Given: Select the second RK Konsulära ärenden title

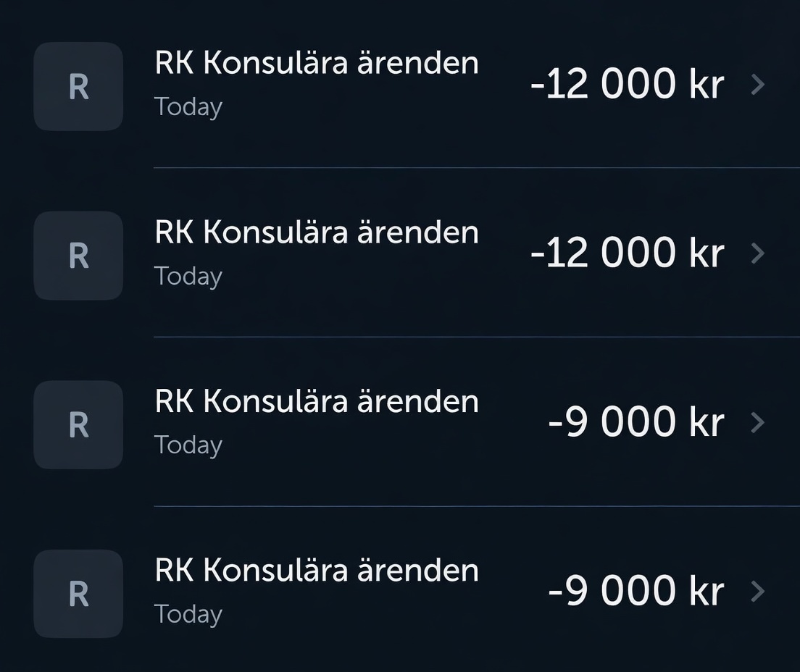Looking at the screenshot, I should [317, 232].
